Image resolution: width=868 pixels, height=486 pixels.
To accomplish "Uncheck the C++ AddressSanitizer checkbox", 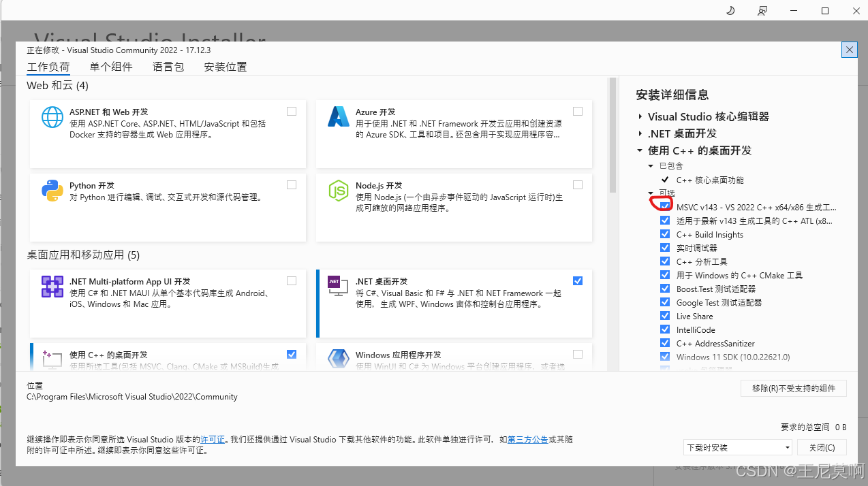I will (x=665, y=343).
